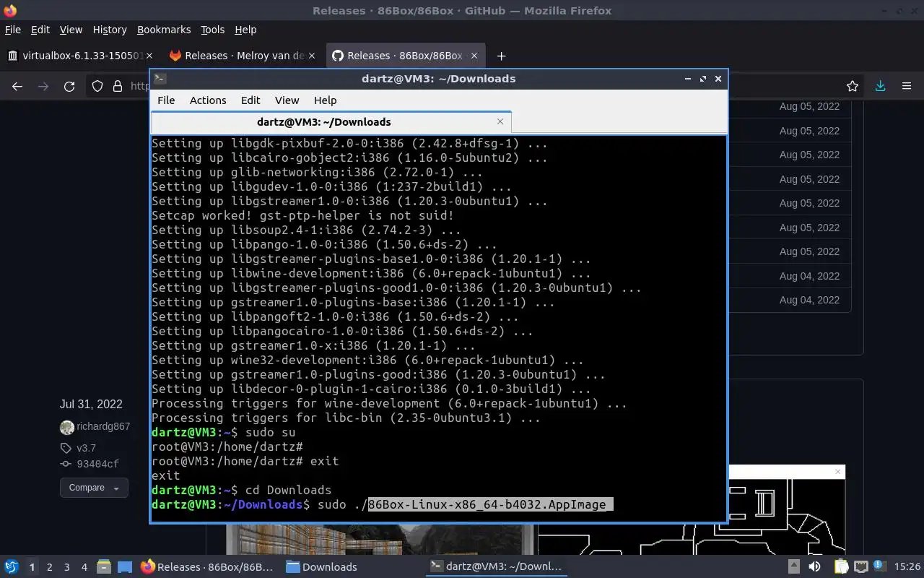The image size is (924, 578).
Task: Click the Jul 31, 2022 release date
Action: click(x=91, y=404)
